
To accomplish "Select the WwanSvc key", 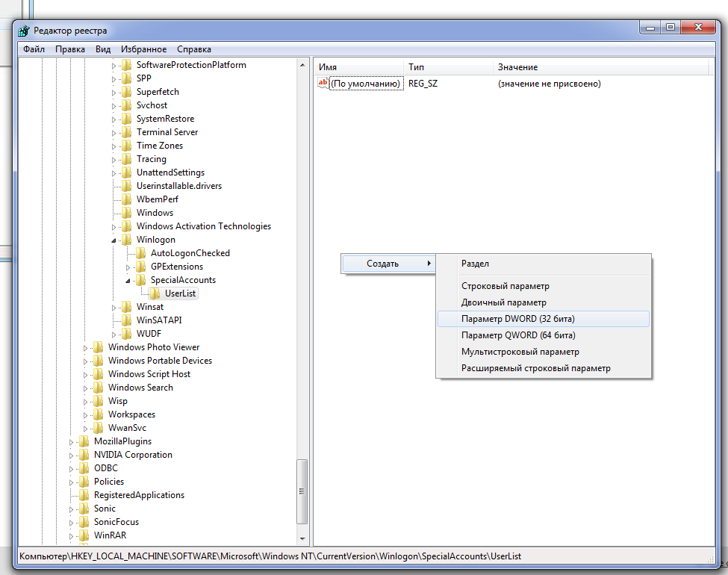I will point(127,428).
